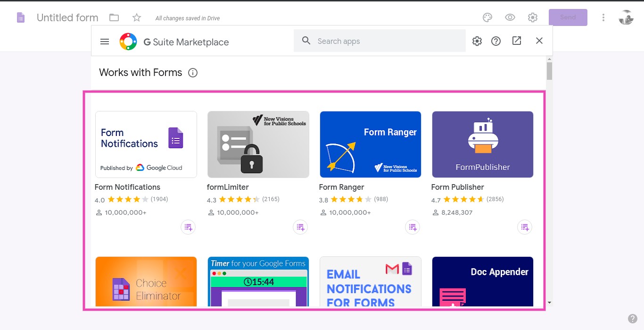Click the Send button
Viewport: 644px width, 330px height.
pos(568,17)
